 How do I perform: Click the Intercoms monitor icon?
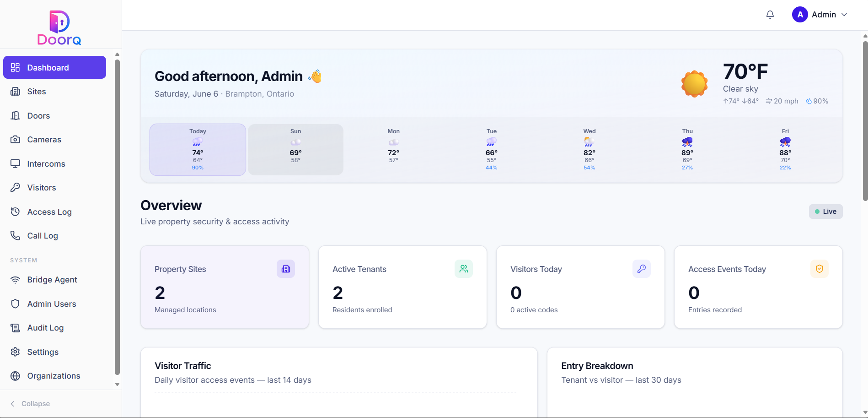point(15,163)
